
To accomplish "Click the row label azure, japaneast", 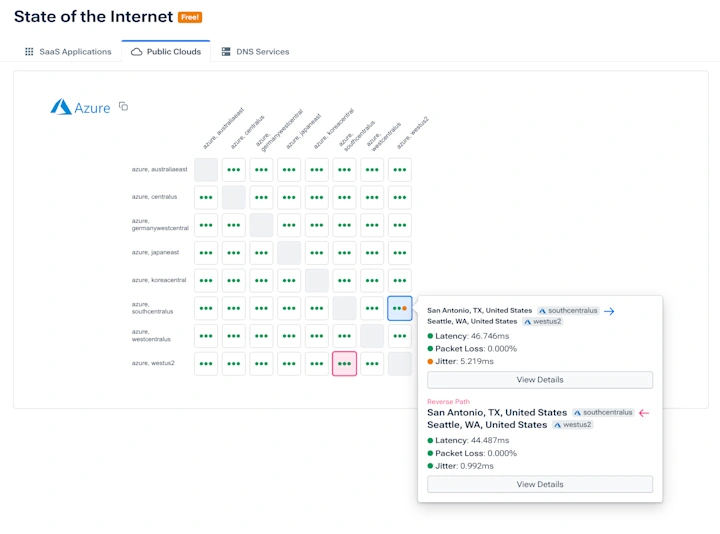I will coord(155,252).
